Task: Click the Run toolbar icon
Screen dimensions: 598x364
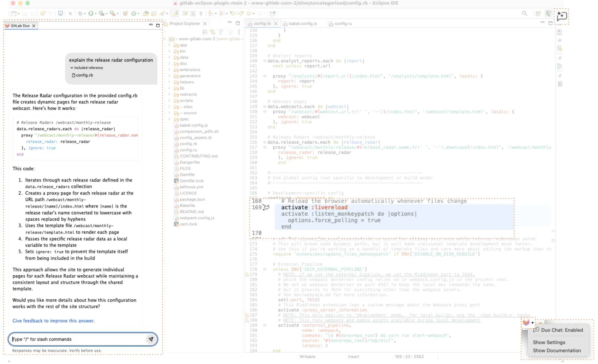Action: pos(91,13)
